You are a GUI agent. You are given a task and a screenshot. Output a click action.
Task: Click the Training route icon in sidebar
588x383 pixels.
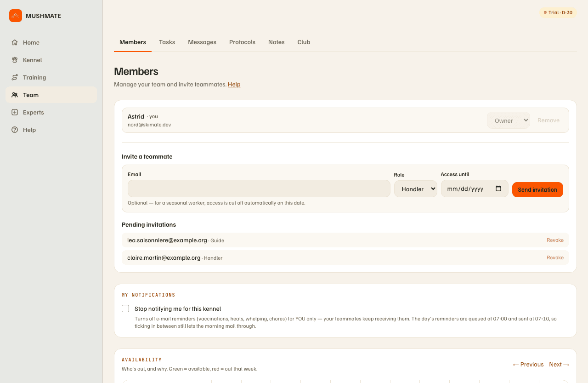15,77
